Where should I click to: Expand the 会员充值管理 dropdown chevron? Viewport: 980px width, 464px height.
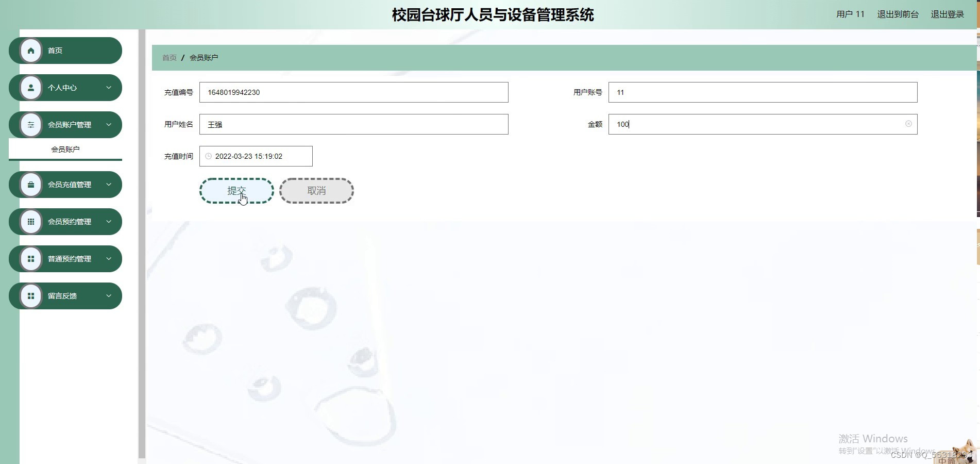[108, 184]
